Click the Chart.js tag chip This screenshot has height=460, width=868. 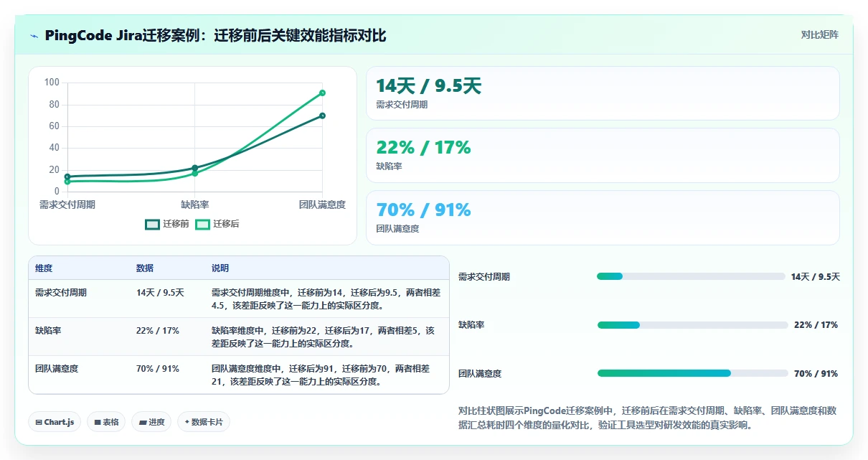(55, 422)
